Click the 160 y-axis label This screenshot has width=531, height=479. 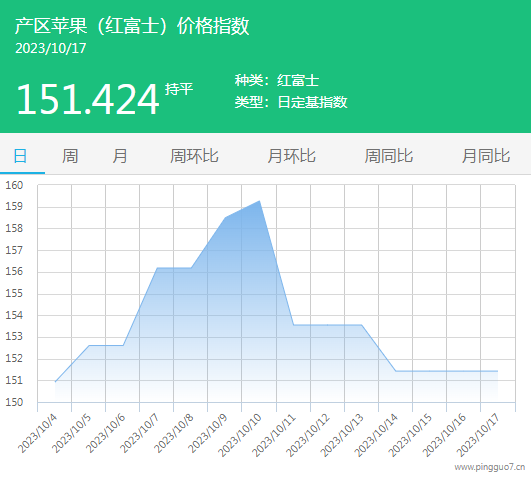click(x=14, y=185)
